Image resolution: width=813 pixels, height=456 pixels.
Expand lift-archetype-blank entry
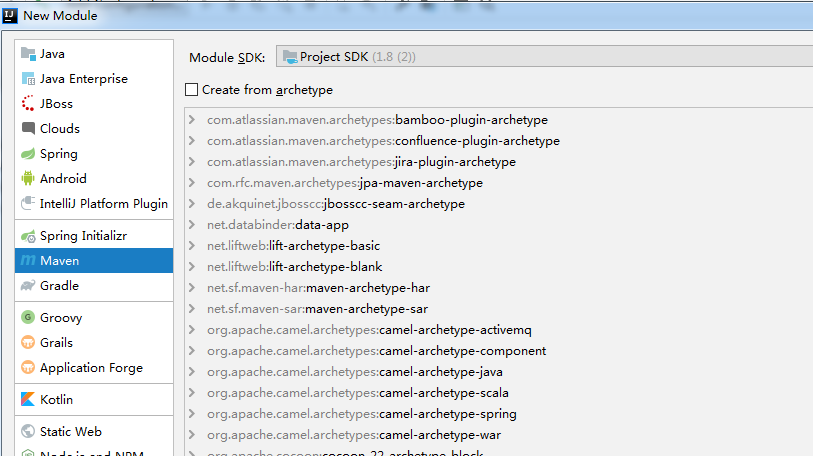click(192, 267)
